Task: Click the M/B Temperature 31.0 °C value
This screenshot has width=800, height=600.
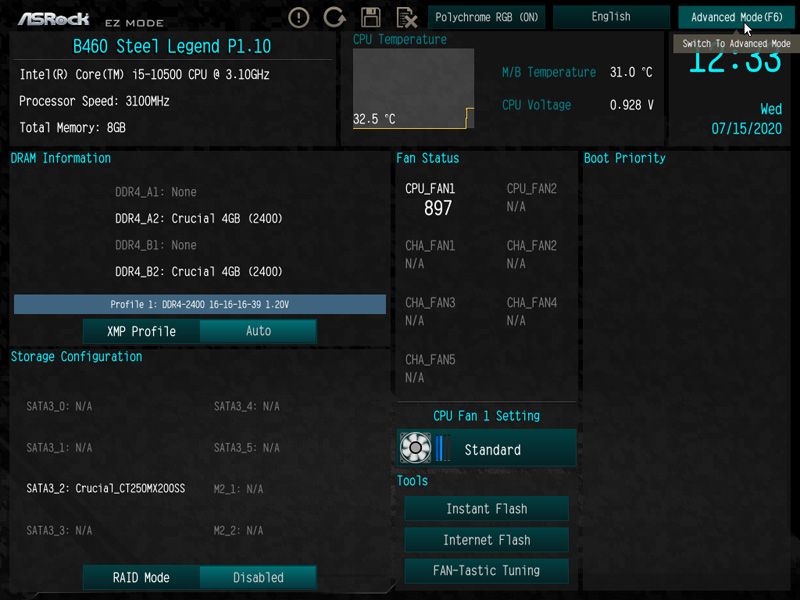Action: point(631,72)
